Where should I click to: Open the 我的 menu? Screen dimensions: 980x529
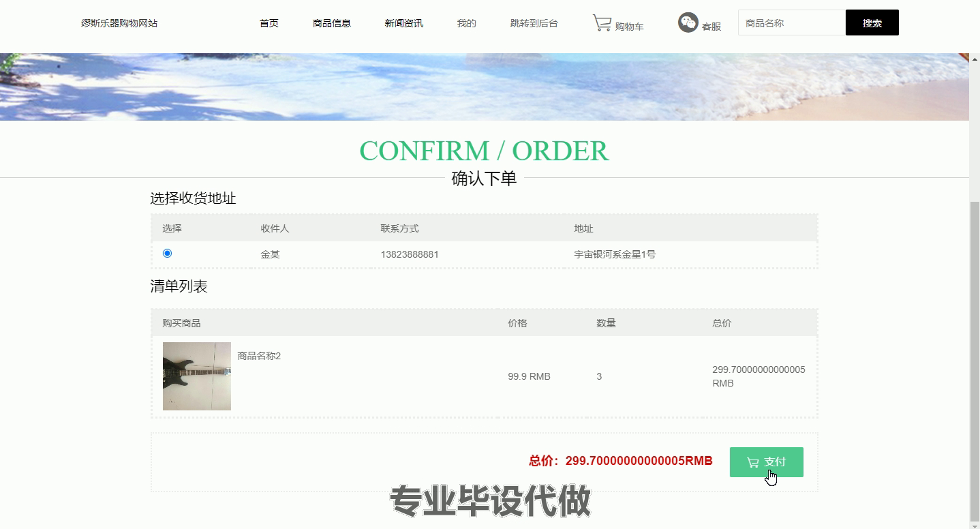[x=467, y=23]
